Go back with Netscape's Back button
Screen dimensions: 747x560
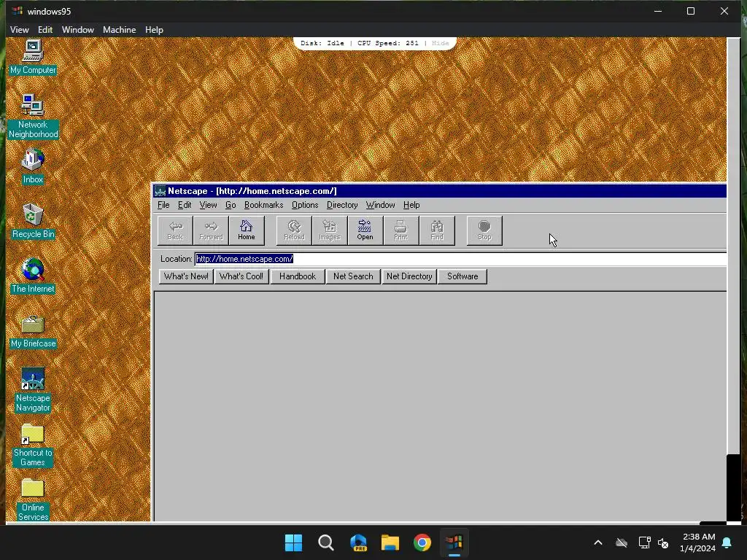175,230
